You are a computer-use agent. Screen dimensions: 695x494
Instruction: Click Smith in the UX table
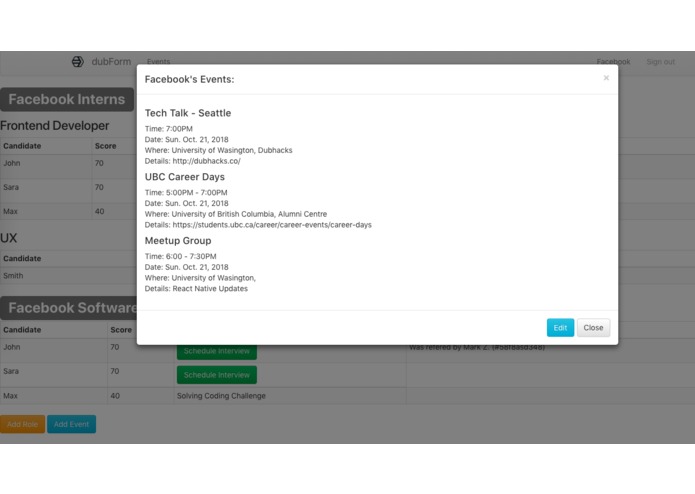click(x=13, y=276)
